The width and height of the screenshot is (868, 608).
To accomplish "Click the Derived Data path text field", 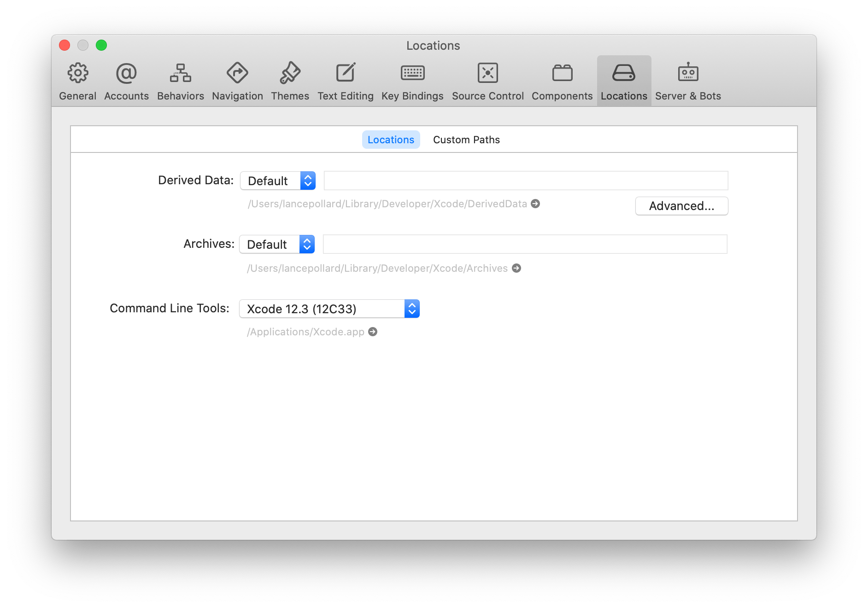I will pos(525,181).
